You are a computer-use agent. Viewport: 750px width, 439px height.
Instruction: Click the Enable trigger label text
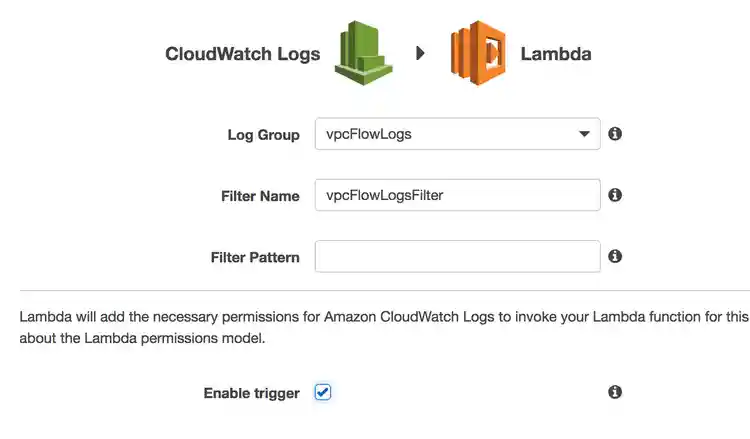pyautogui.click(x=252, y=393)
